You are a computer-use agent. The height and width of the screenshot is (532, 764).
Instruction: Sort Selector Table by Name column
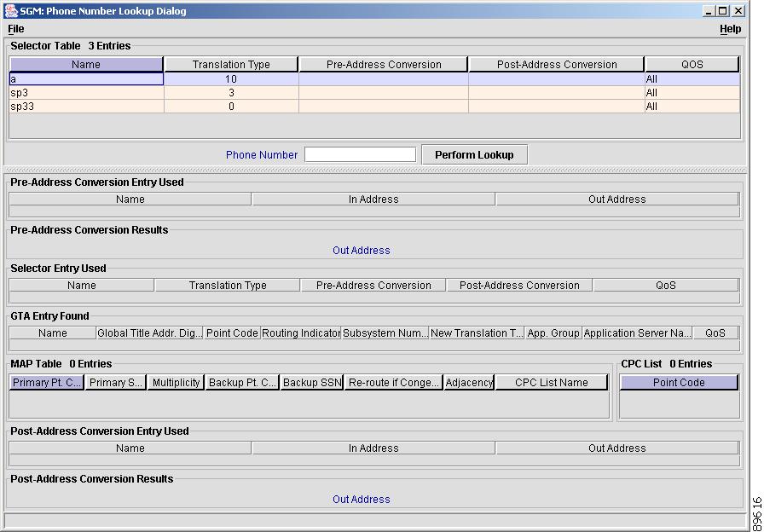[86, 64]
